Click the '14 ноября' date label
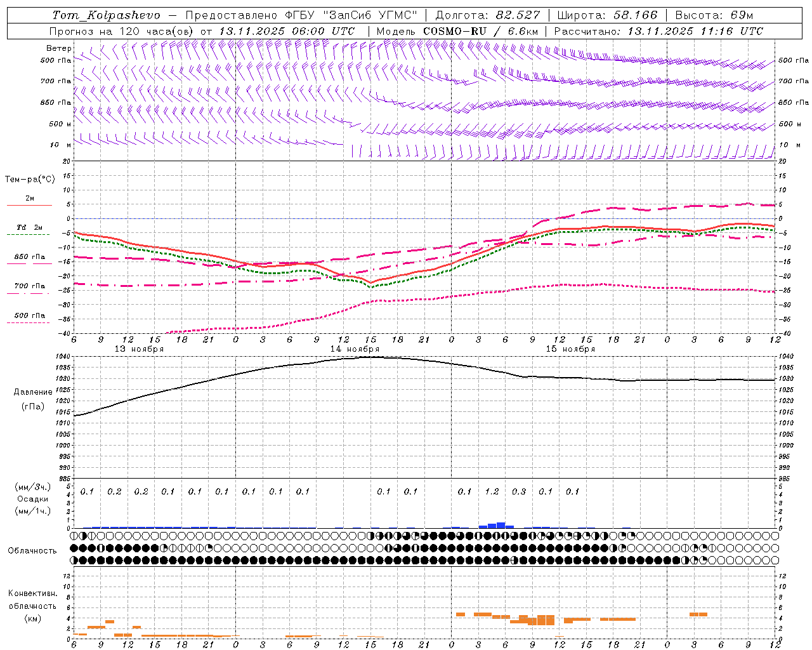Viewport: 812px width, 650px height. point(355,349)
